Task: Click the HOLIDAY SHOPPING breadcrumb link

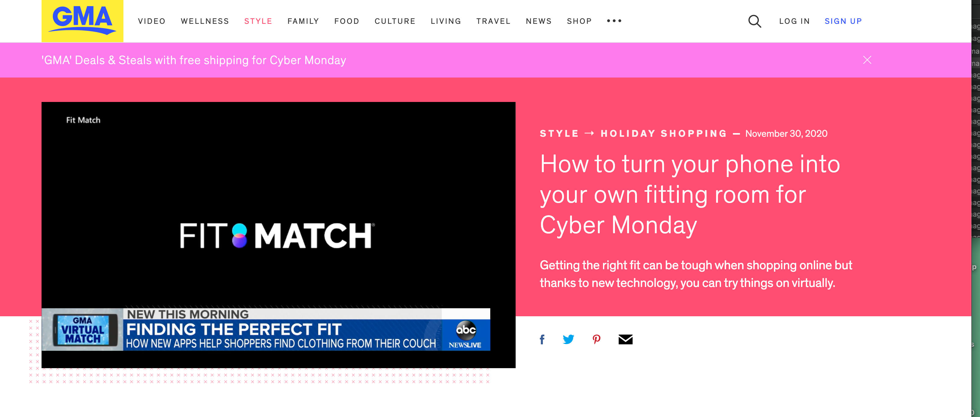Action: point(664,133)
